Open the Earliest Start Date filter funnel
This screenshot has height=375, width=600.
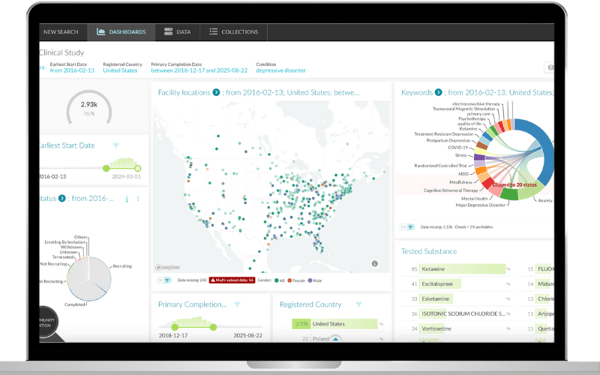[x=116, y=145]
